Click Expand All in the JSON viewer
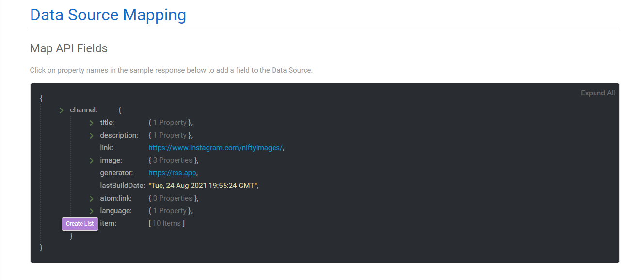The height and width of the screenshot is (280, 644). (x=598, y=93)
